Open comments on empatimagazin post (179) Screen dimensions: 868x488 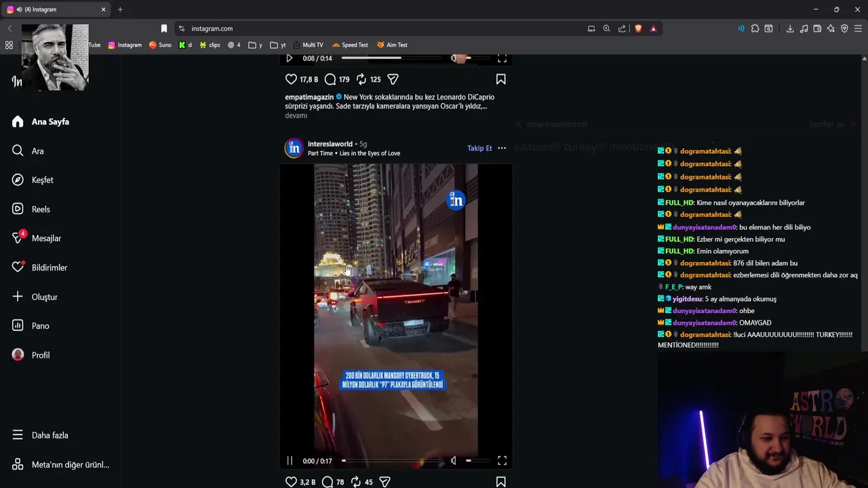(x=330, y=79)
